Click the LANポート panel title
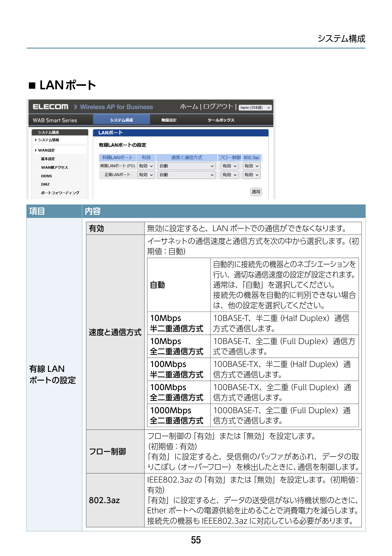 pos(111,133)
